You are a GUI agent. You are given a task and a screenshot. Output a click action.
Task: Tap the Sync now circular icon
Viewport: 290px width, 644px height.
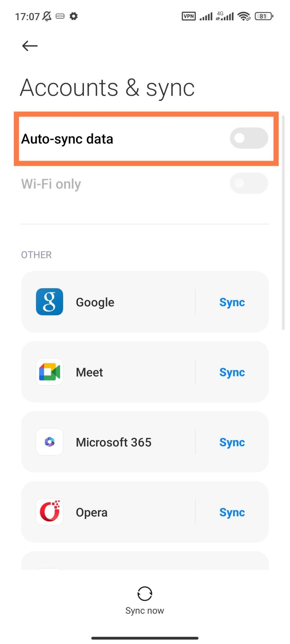[145, 593]
